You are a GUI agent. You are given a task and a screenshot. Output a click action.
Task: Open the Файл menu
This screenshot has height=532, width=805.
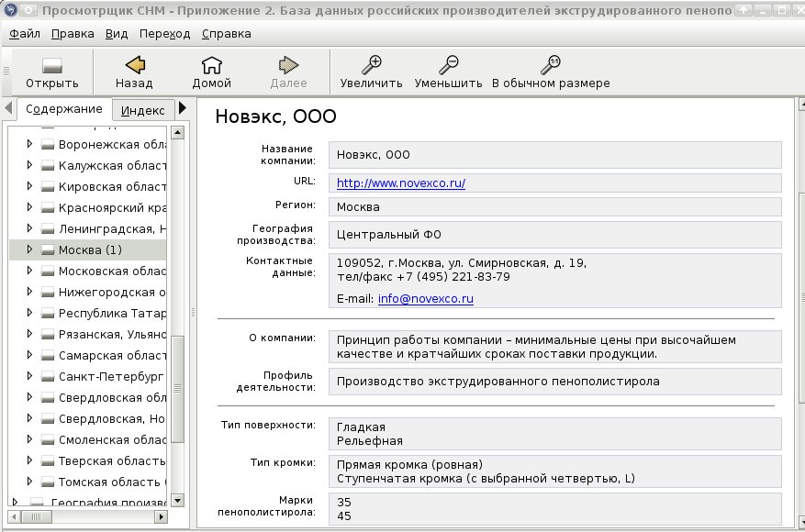tap(25, 34)
